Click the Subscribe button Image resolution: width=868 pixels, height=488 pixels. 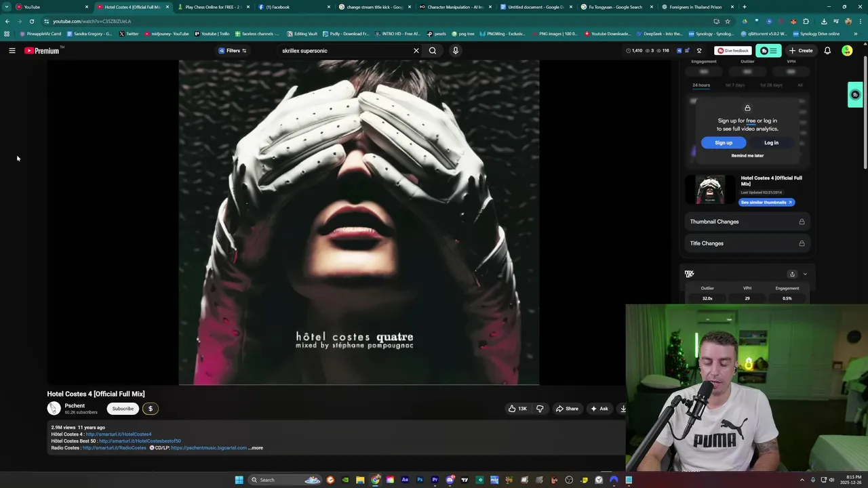[123, 409]
